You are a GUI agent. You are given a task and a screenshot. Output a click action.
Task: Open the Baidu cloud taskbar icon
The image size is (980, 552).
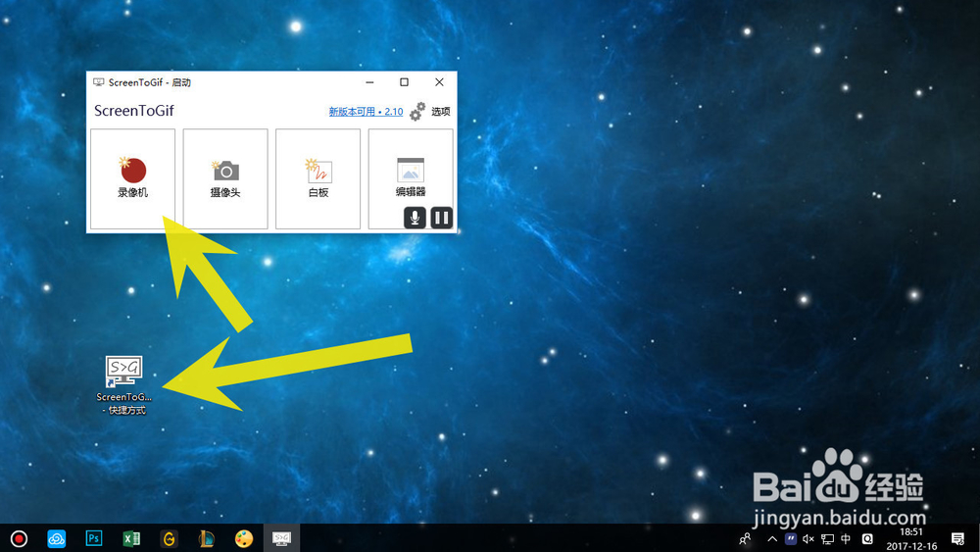click(x=56, y=538)
